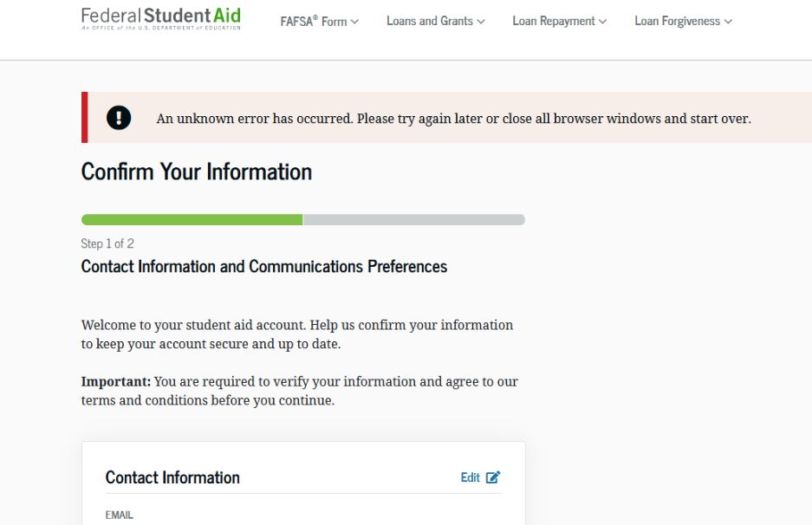Click the chevron beside Loan Repayment
Image resolution: width=812 pixels, height=525 pixels.
point(601,20)
